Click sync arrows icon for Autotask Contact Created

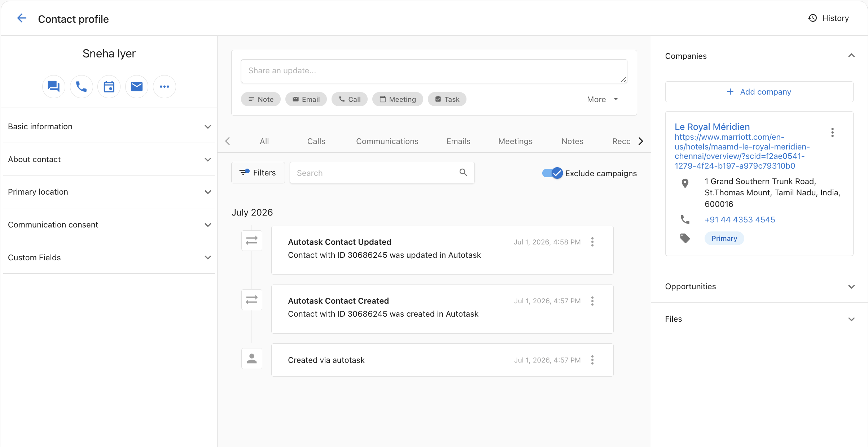click(252, 300)
